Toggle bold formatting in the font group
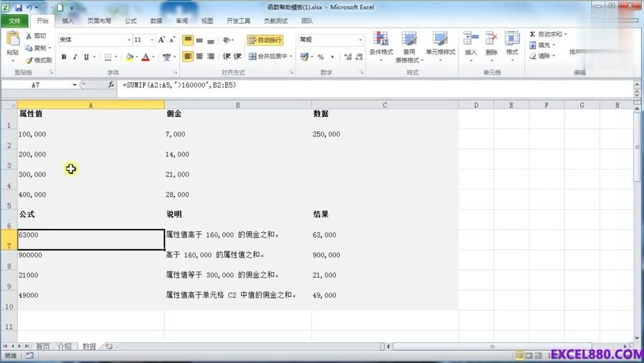 [x=64, y=57]
